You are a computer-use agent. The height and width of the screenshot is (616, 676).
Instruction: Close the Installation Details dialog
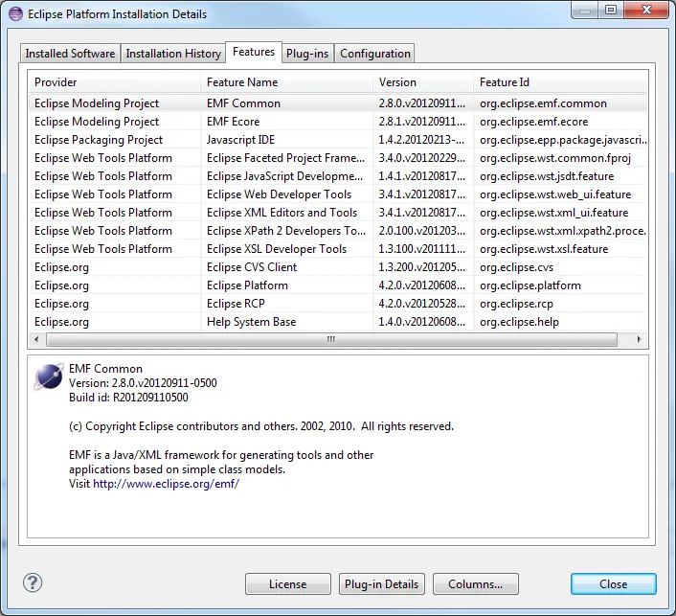click(614, 584)
